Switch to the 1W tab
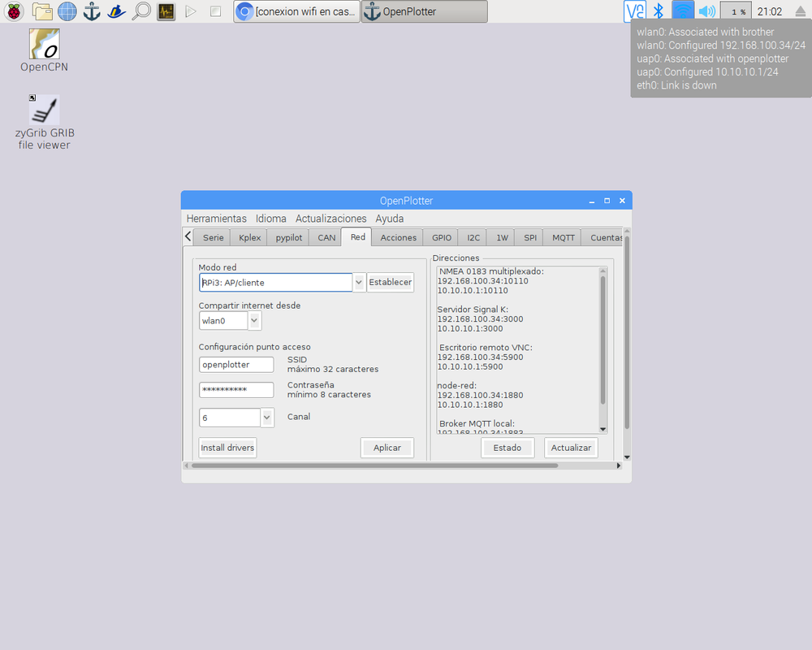The height and width of the screenshot is (650, 812). (x=502, y=237)
